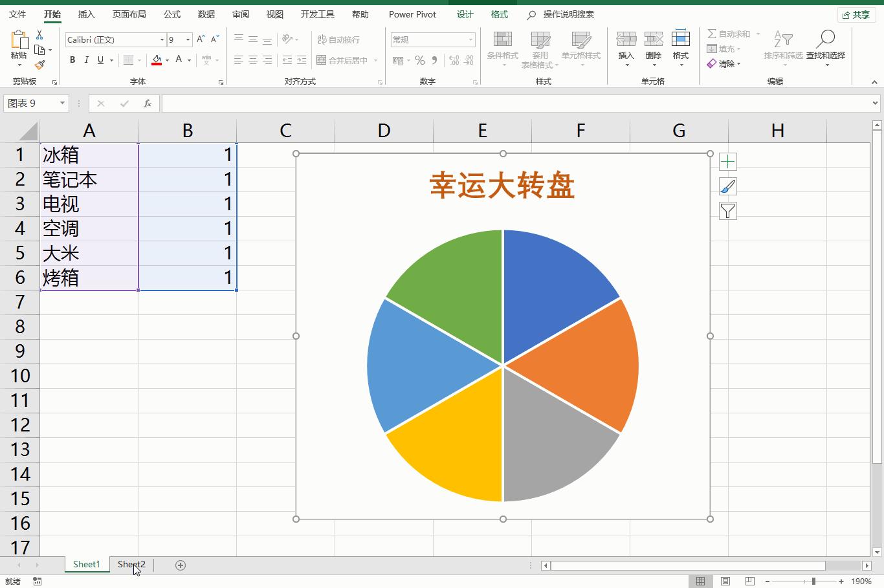Switch to the 插入 ribbon tab
The width and height of the screenshot is (884, 588).
click(86, 14)
